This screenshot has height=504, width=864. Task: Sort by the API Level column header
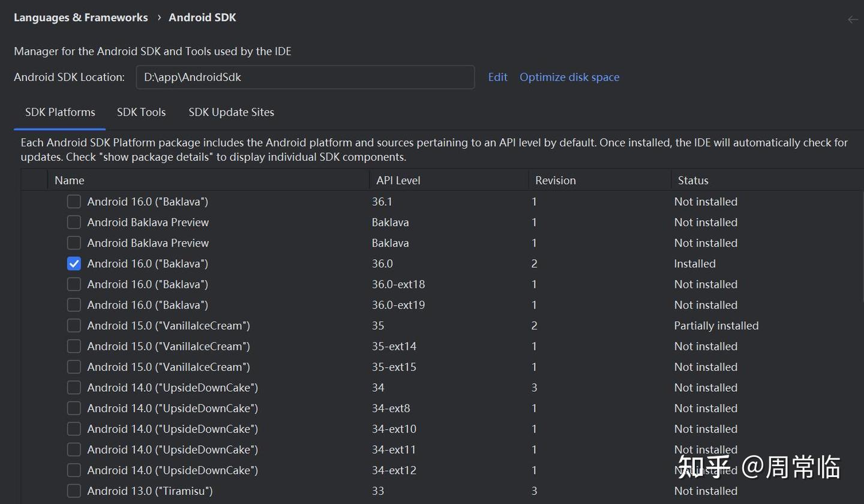pos(398,181)
